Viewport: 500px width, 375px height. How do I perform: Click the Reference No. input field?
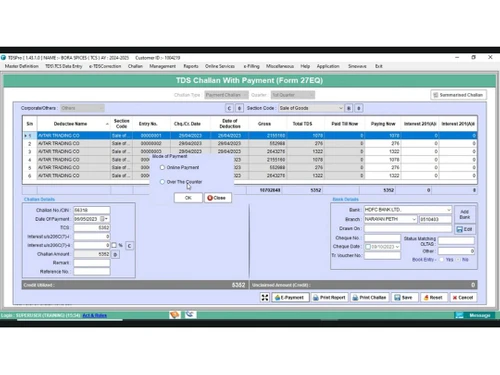coord(92,271)
